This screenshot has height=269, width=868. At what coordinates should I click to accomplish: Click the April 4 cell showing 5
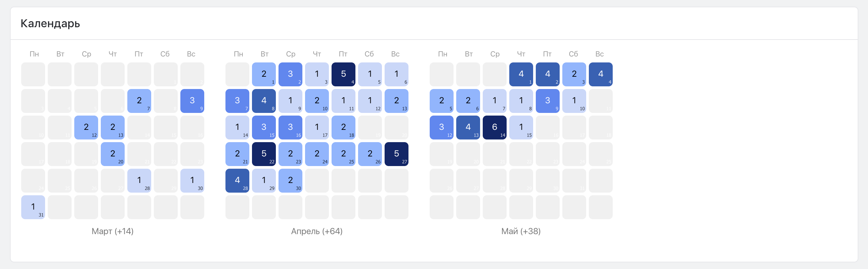pos(343,74)
